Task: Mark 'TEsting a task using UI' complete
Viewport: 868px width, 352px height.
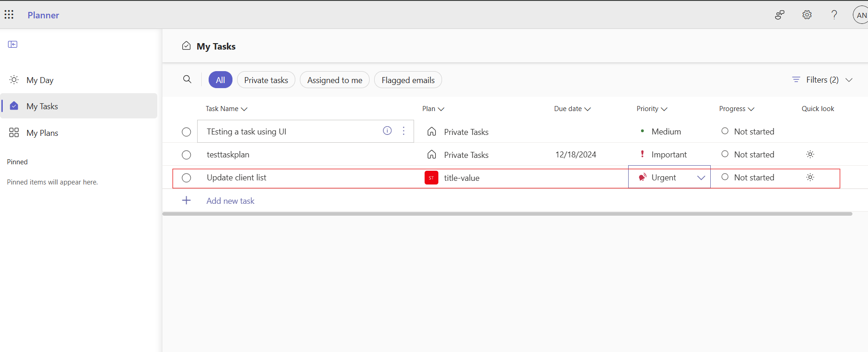Action: (186, 132)
